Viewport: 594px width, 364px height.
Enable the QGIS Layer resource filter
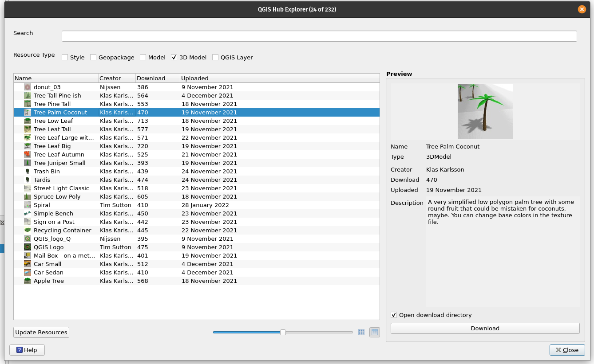pos(215,57)
